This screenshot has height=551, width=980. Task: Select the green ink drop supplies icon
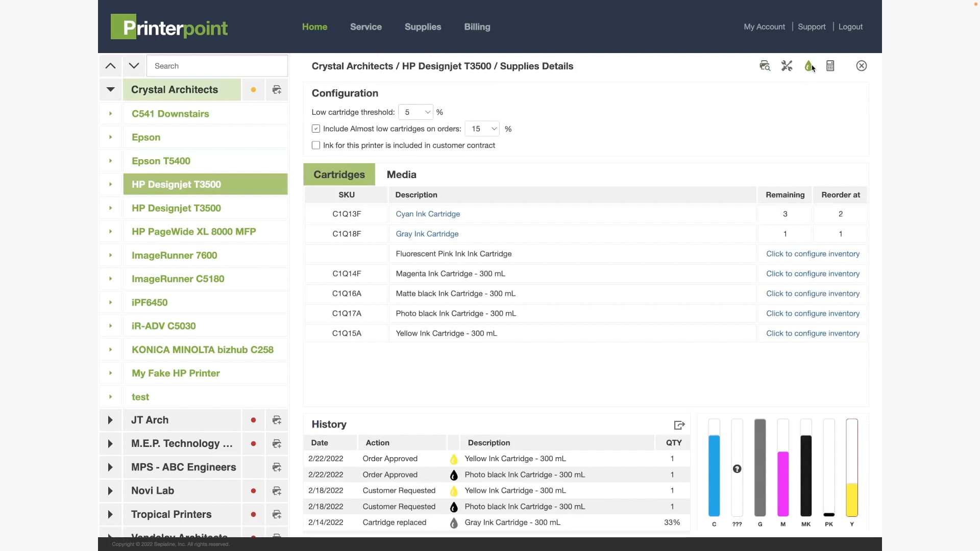[x=808, y=66]
